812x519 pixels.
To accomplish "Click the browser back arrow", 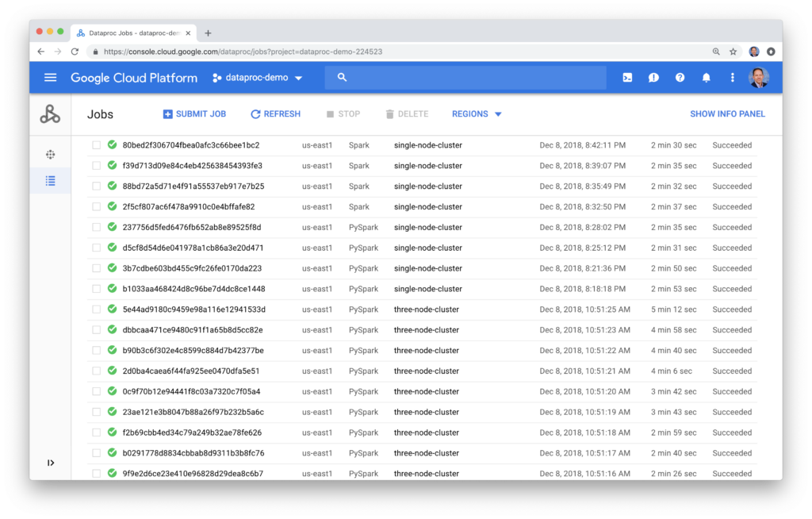I will coord(41,52).
